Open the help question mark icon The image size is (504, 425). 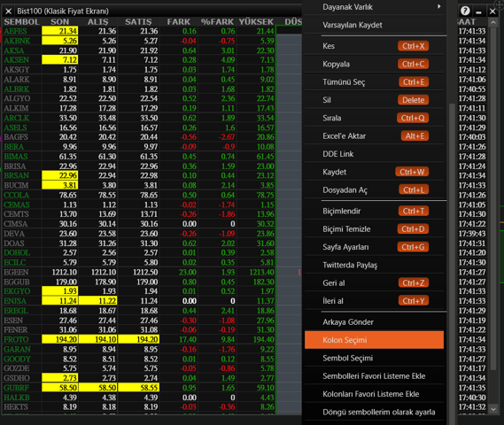pyautogui.click(x=465, y=11)
